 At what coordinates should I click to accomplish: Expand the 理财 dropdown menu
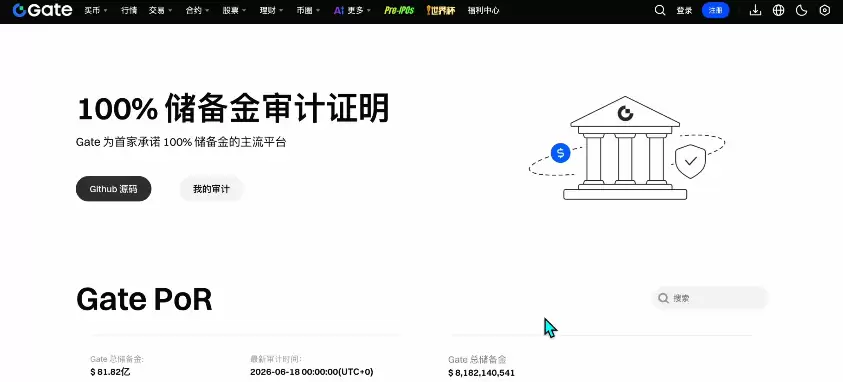point(272,10)
